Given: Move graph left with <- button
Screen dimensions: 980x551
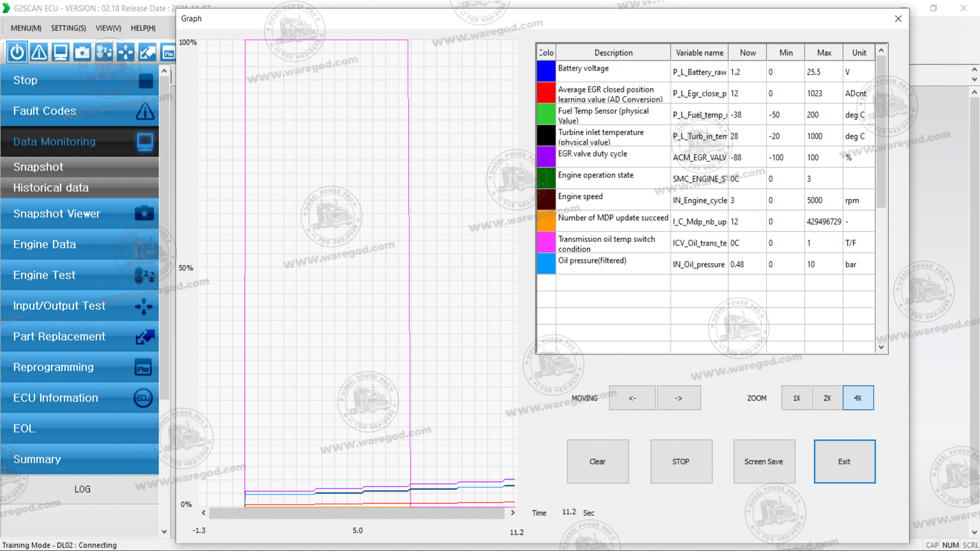Looking at the screenshot, I should tap(632, 398).
